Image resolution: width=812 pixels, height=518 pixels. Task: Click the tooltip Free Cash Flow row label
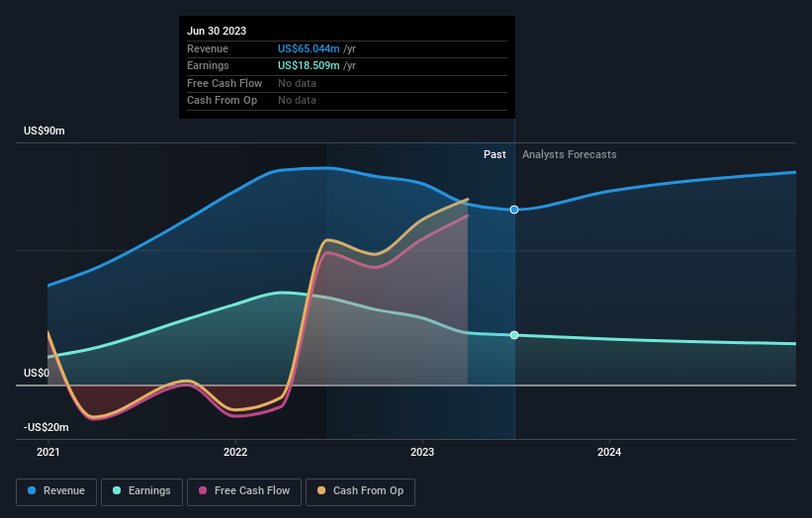(225, 83)
